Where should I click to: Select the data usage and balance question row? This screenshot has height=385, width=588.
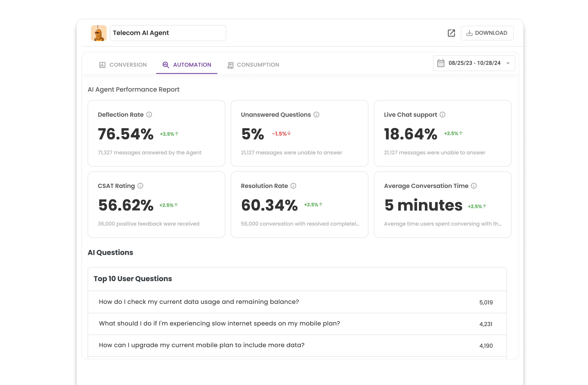pyautogui.click(x=297, y=302)
